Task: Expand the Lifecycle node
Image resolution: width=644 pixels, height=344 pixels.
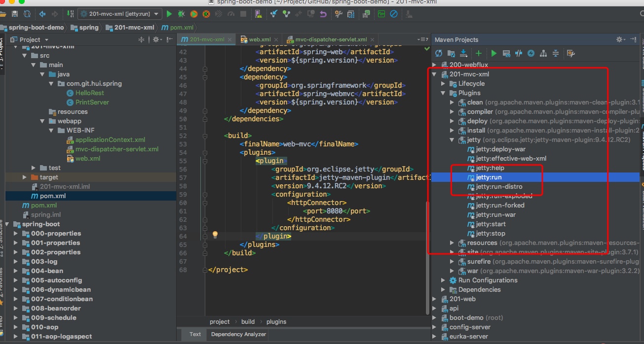Action: (x=443, y=84)
